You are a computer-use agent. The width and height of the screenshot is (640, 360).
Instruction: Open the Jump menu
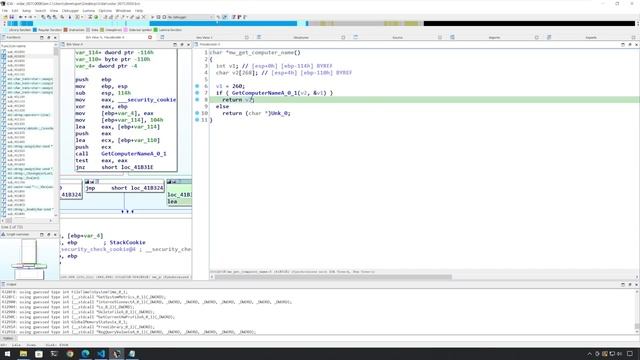click(27, 11)
